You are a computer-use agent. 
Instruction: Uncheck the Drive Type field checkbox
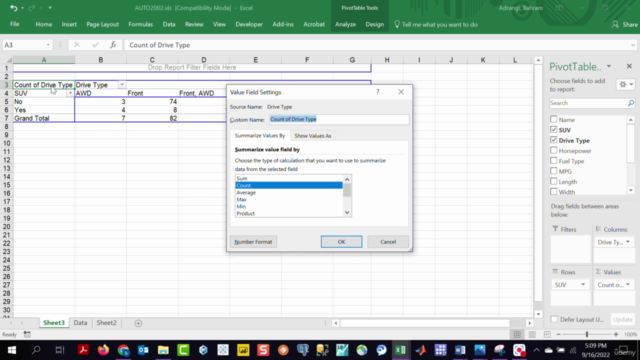point(553,140)
